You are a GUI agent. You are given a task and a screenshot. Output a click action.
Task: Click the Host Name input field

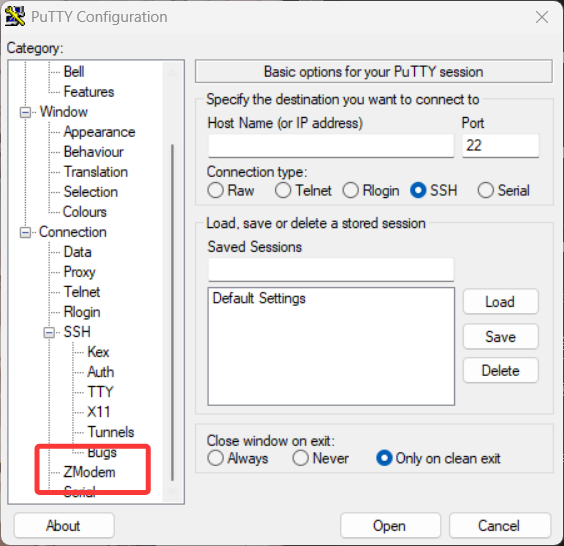point(331,146)
